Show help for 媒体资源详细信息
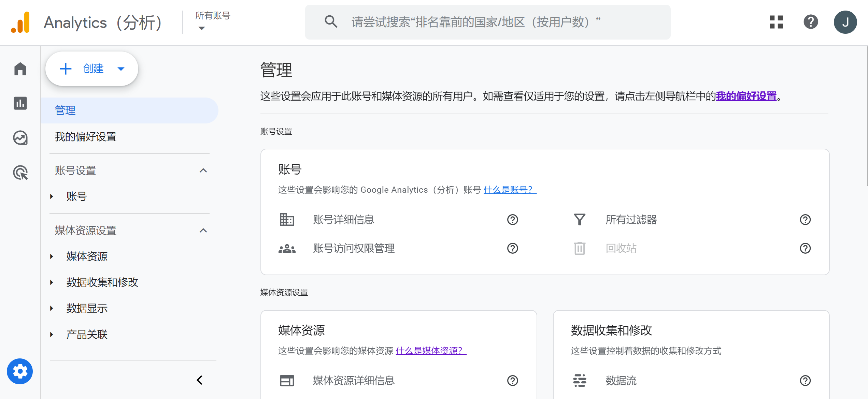868x399 pixels. click(x=512, y=381)
